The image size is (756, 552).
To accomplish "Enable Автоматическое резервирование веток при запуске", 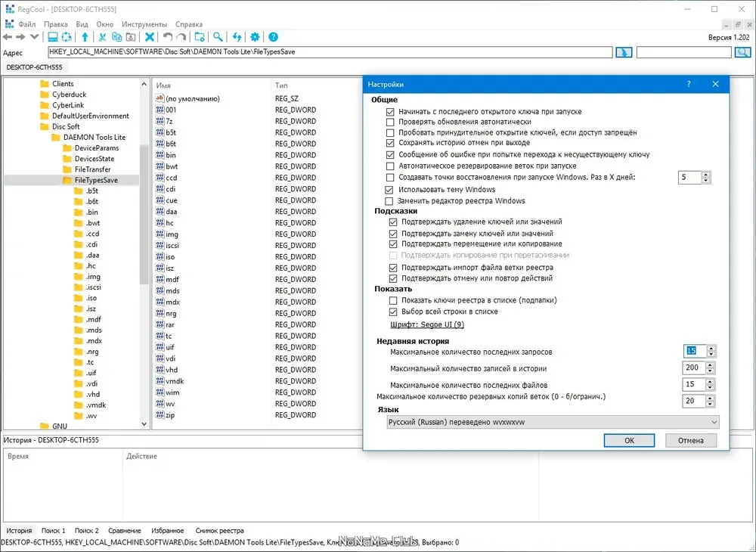I will [x=390, y=166].
